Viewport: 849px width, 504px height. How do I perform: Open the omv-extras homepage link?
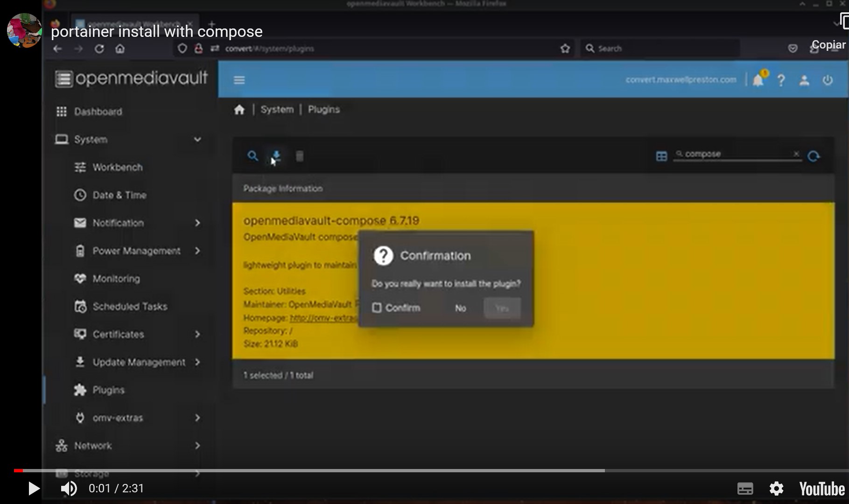click(323, 318)
